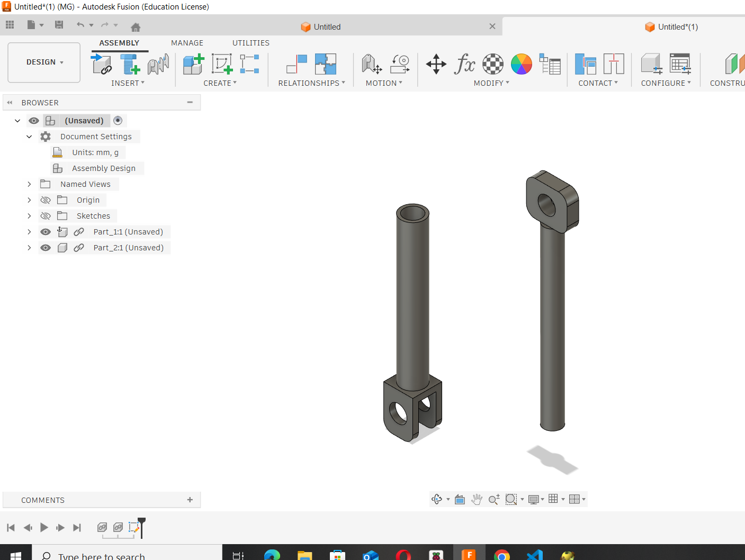This screenshot has height=560, width=745.
Task: Switch to the MANAGE ribbon tab
Action: point(187,43)
